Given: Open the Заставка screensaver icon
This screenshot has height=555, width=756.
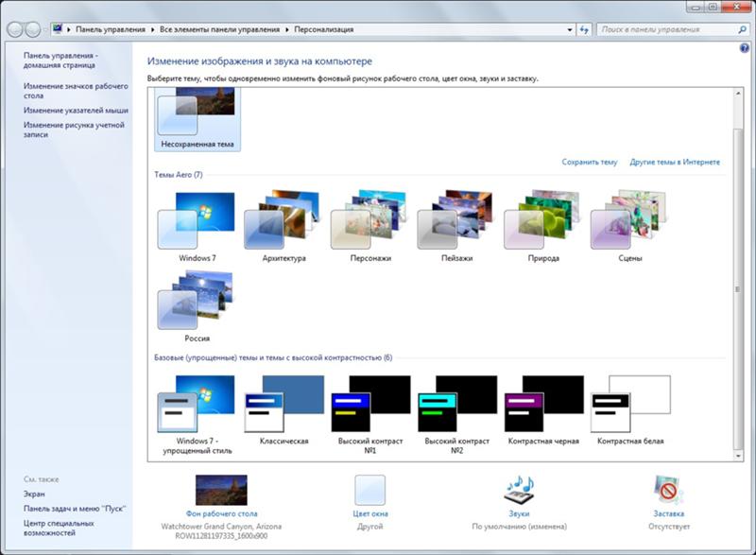Looking at the screenshot, I should tap(669, 490).
